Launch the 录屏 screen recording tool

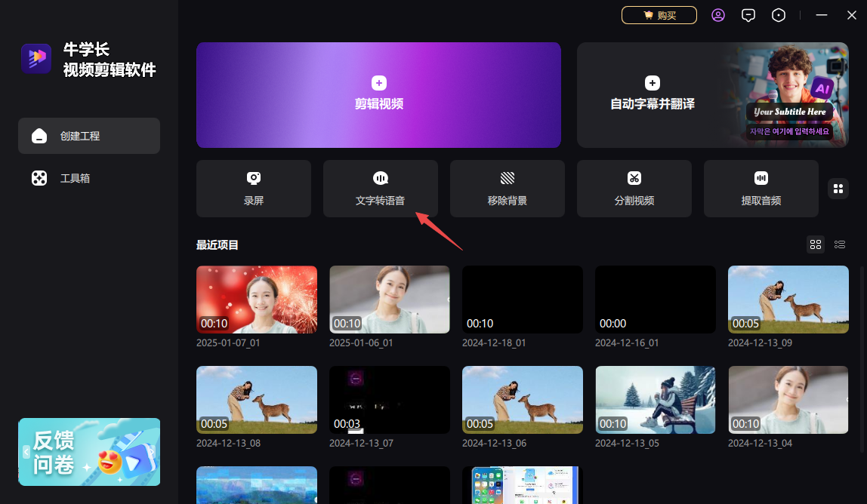click(x=254, y=189)
